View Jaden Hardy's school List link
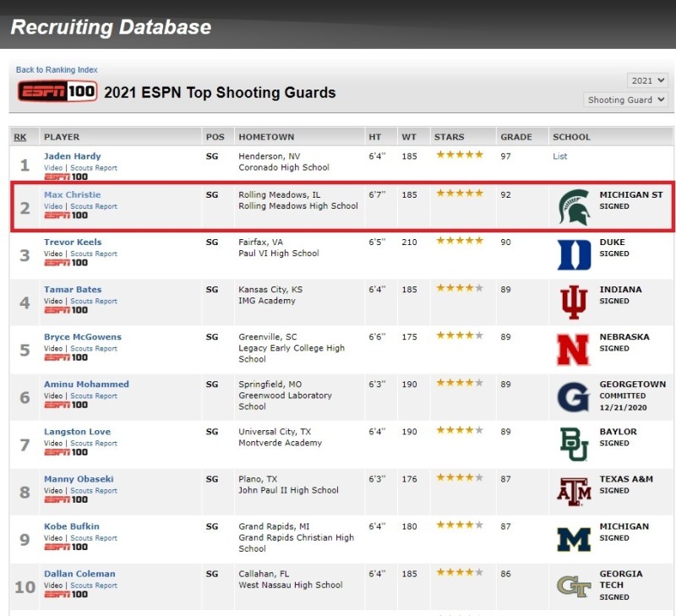 point(560,156)
